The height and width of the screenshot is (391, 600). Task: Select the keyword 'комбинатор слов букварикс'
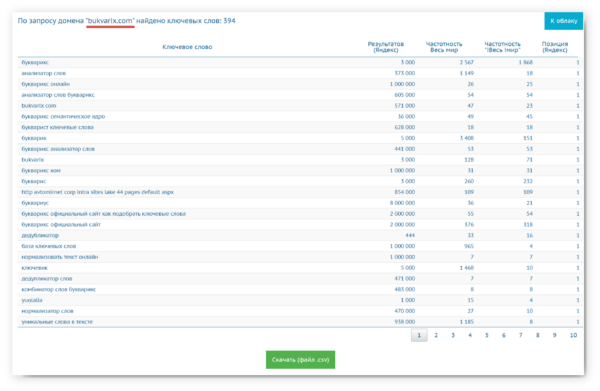(x=59, y=290)
